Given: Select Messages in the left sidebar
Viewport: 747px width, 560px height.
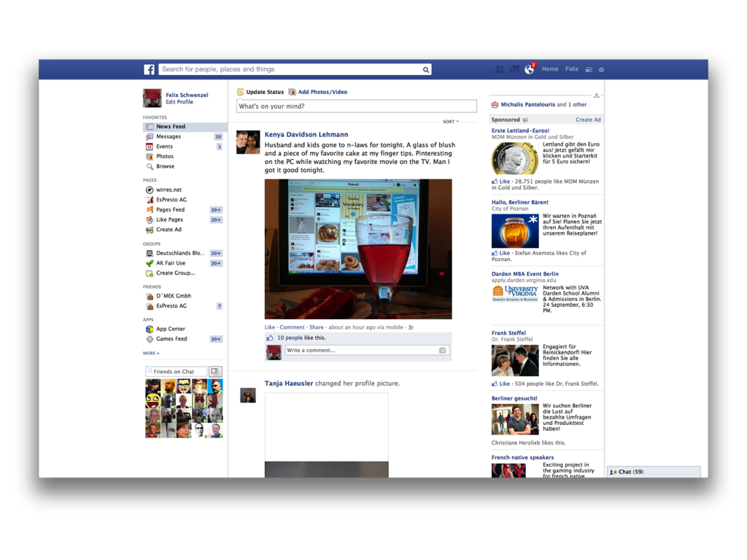Looking at the screenshot, I should pos(169,136).
